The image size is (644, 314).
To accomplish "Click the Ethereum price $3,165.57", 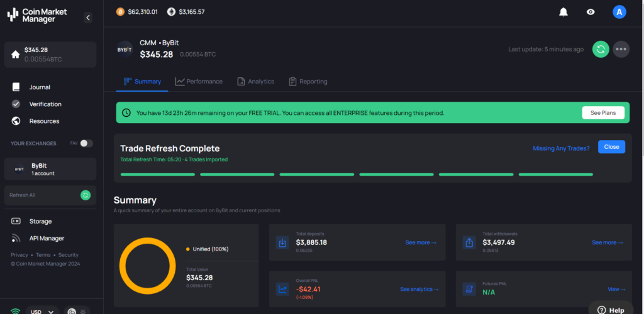I will pos(191,12).
